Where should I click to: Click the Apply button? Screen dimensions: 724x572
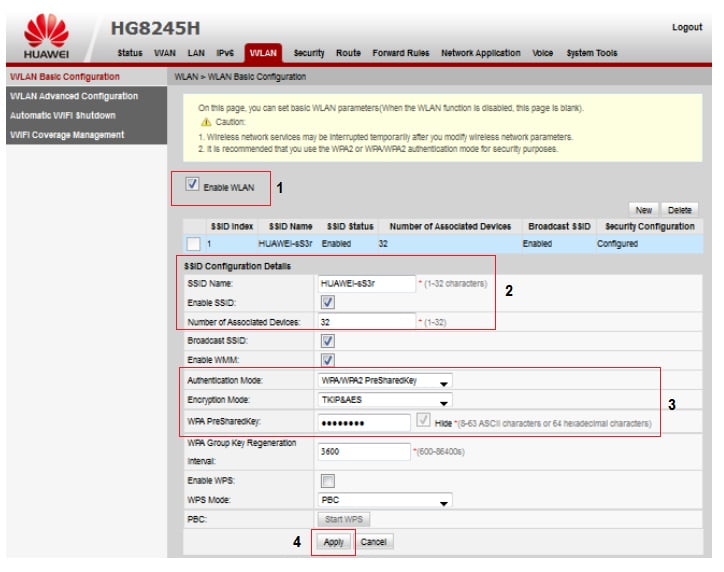point(333,542)
